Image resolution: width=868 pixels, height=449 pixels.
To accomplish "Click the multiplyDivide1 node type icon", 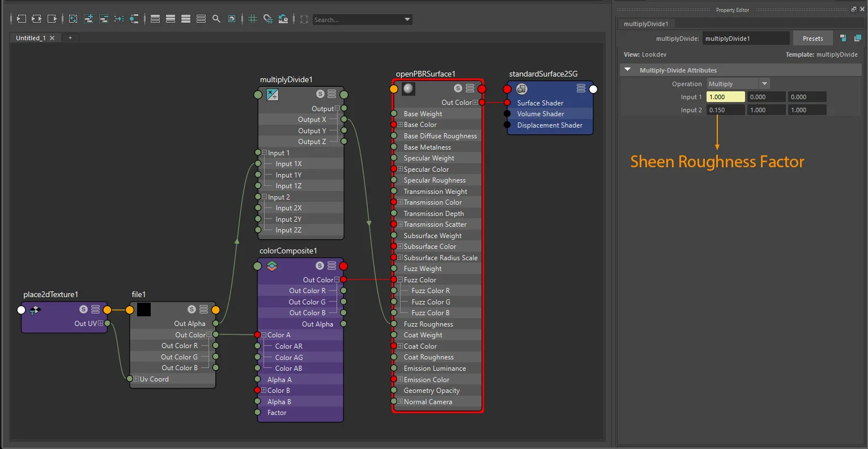I will [x=273, y=94].
